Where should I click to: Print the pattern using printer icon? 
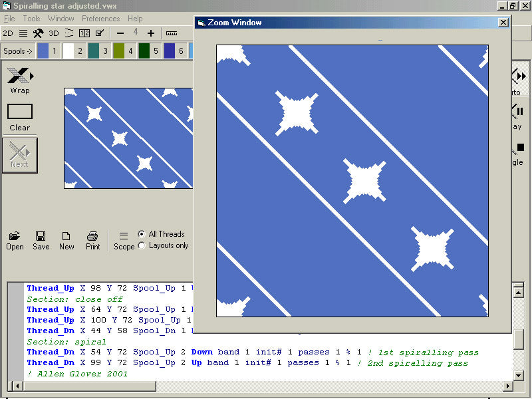point(92,236)
